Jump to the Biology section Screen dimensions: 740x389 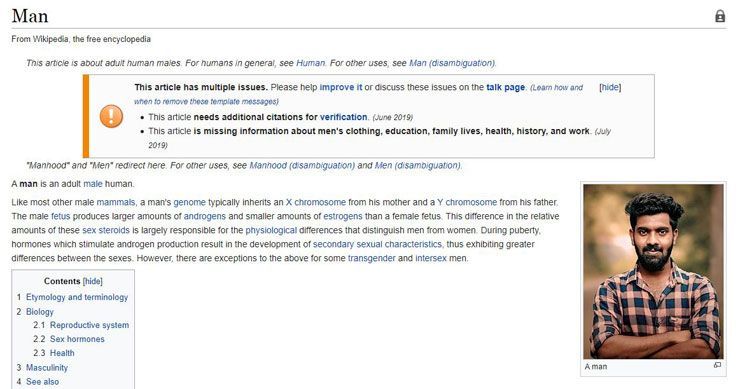pyautogui.click(x=40, y=312)
